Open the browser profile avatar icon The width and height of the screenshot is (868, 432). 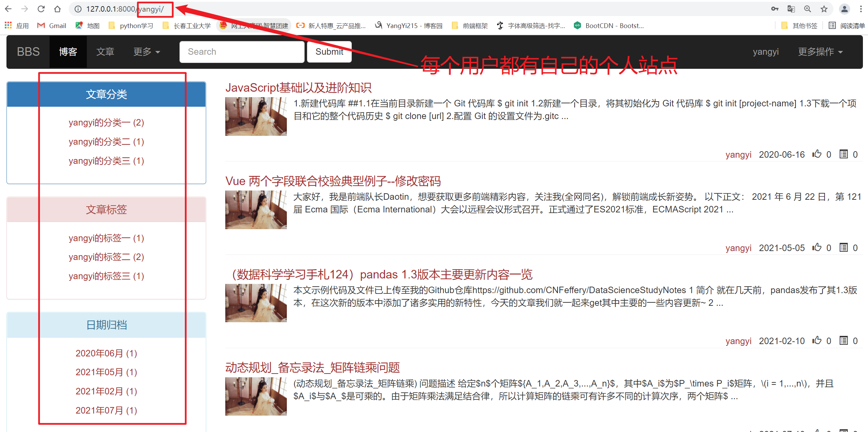(844, 9)
